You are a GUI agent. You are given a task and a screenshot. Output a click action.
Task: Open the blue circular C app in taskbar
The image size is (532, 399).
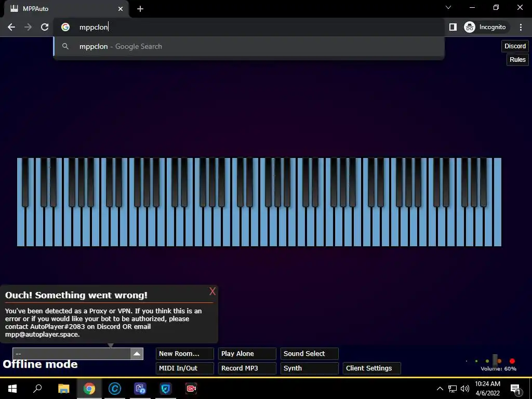tap(115, 389)
